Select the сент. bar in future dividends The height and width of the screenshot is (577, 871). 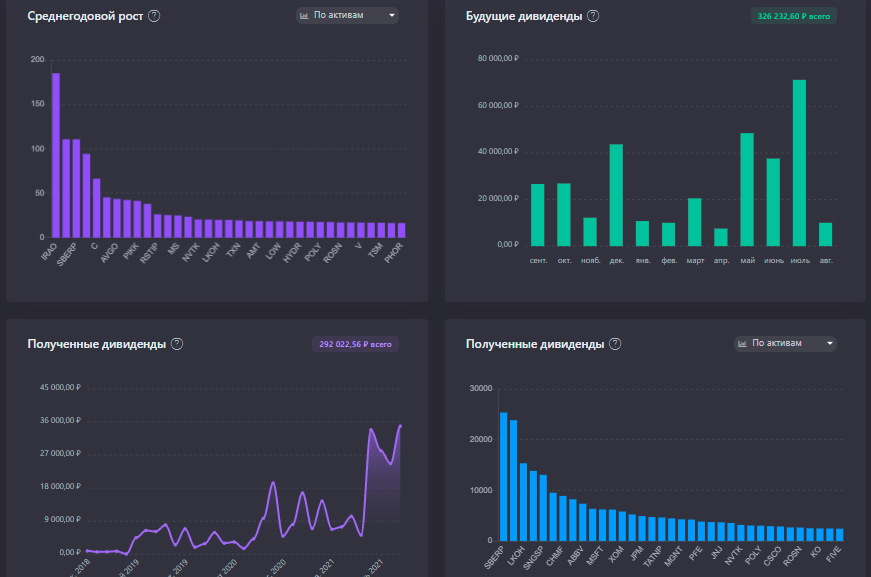click(538, 215)
